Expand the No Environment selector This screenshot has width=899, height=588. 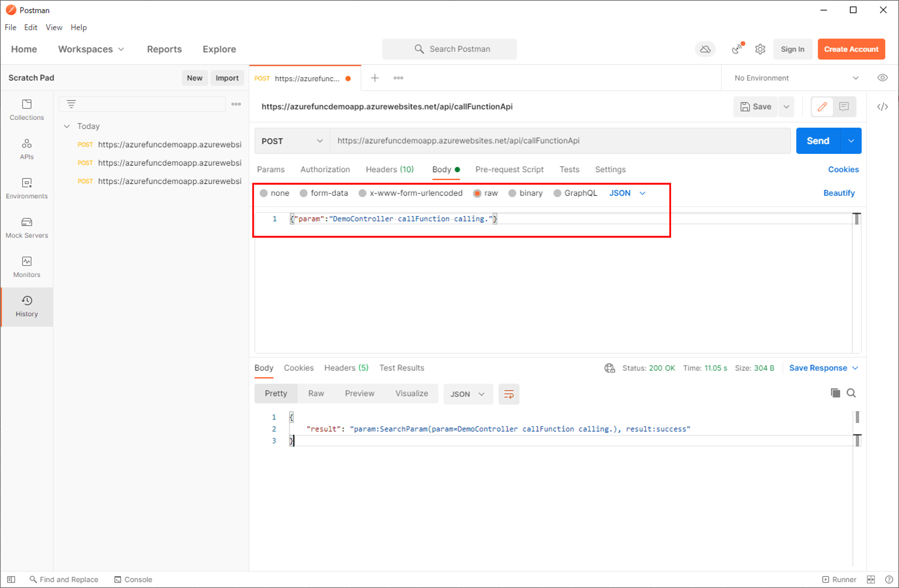tap(796, 78)
